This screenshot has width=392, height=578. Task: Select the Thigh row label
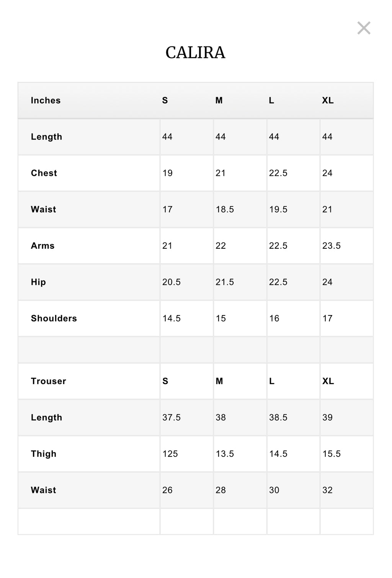tap(44, 454)
